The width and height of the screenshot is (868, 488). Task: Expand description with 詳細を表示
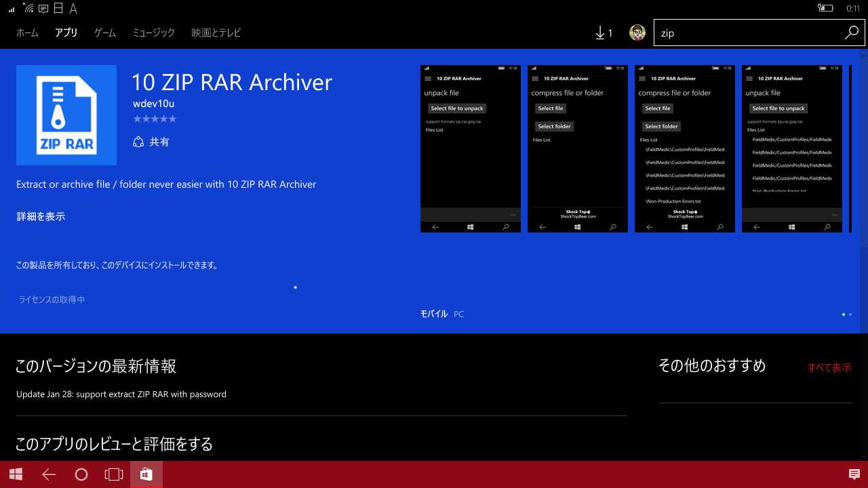(x=41, y=217)
